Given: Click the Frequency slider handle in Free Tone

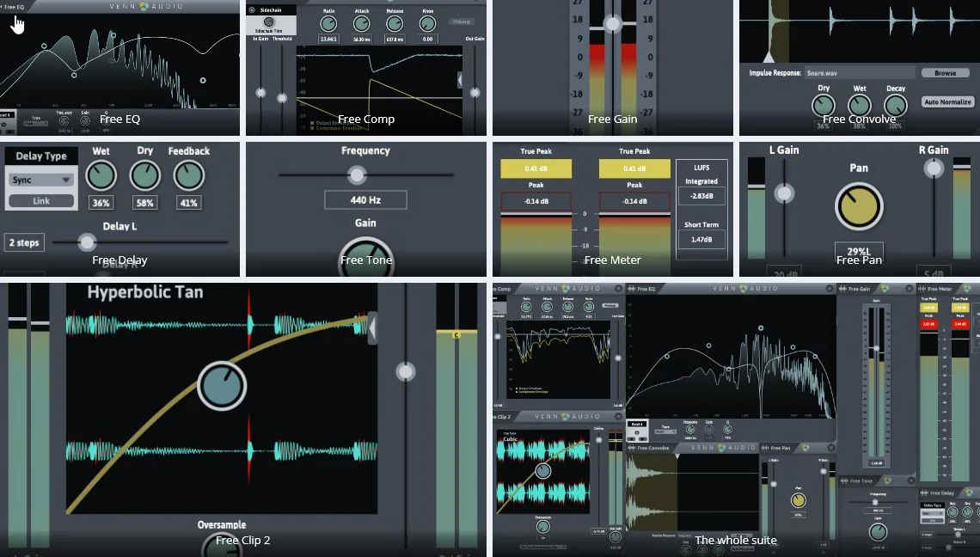Looking at the screenshot, I should pos(356,174).
